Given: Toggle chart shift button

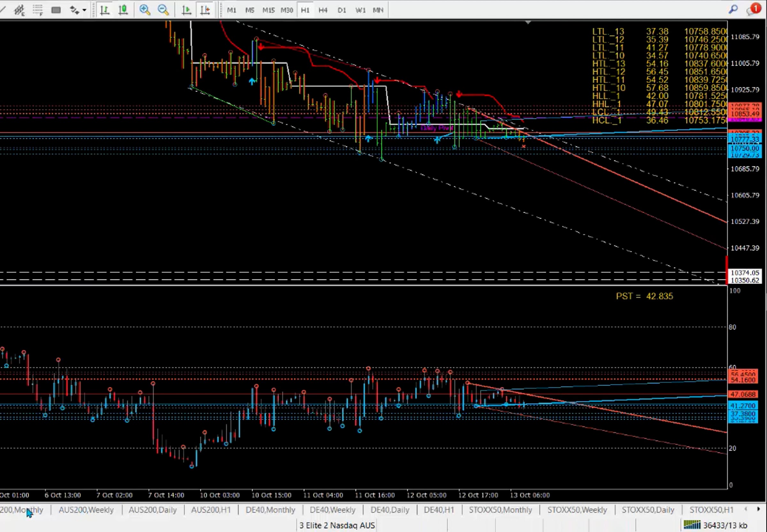Looking at the screenshot, I should (x=205, y=10).
